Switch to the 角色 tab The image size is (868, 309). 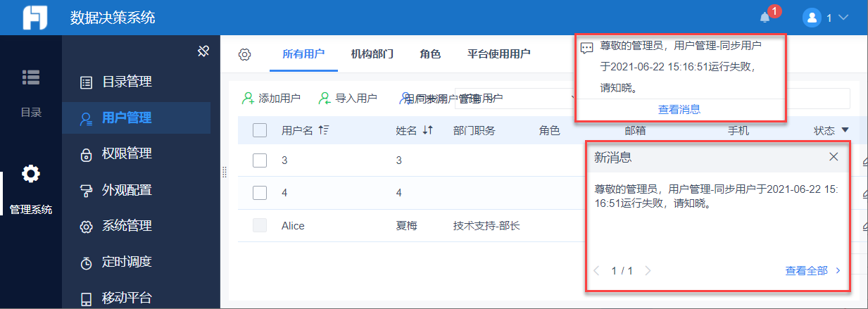(x=430, y=53)
